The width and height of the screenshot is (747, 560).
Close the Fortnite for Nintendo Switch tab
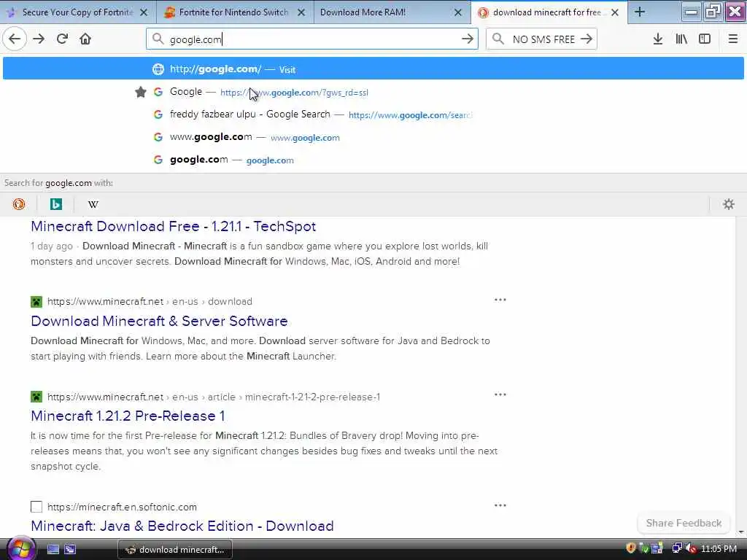click(x=301, y=12)
